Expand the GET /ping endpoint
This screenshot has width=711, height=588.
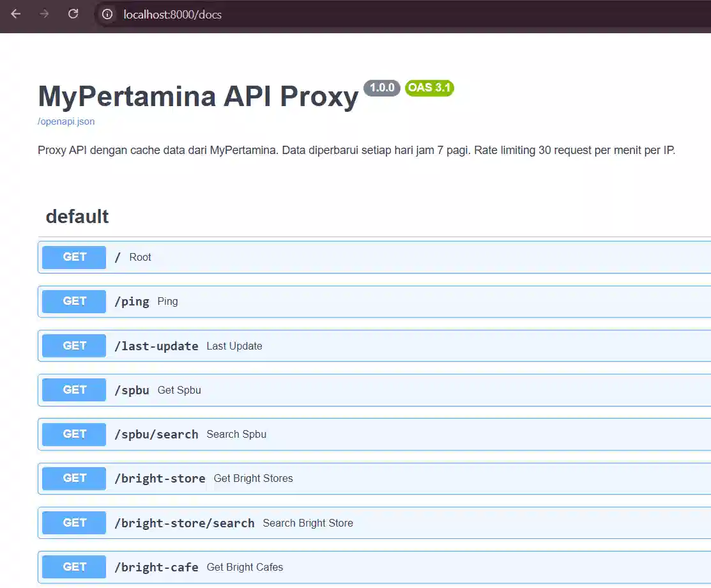point(374,301)
